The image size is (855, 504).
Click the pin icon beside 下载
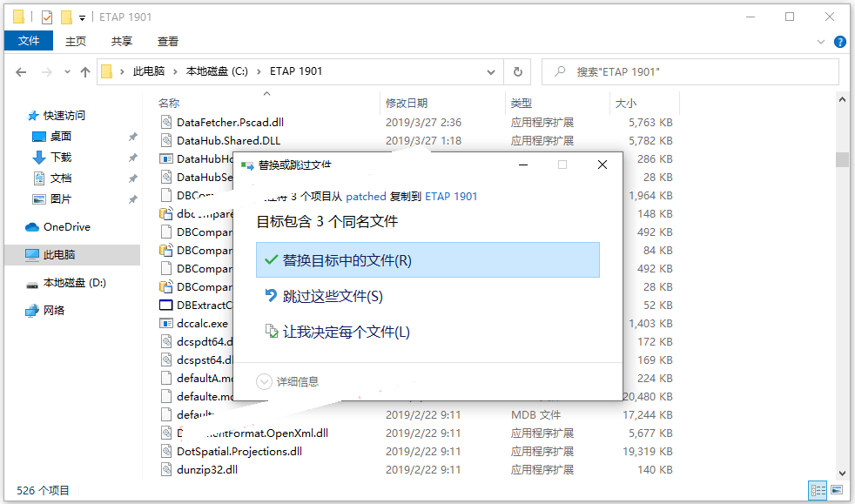[x=132, y=158]
